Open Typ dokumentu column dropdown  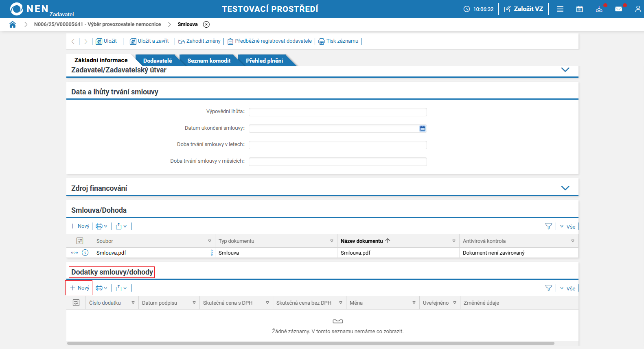click(332, 241)
